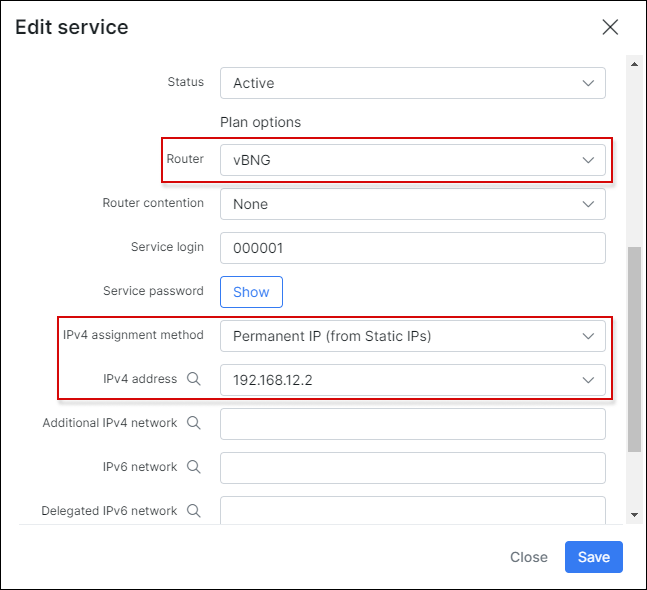Click the IPv6 network magnifier icon
647x590 pixels.
[194, 467]
